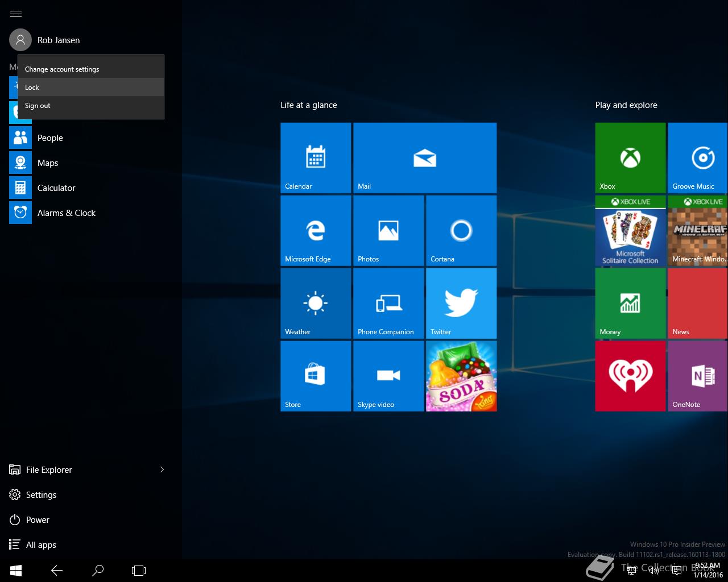This screenshot has height=582, width=728.
Task: Open the Twitter tile
Action: (461, 304)
